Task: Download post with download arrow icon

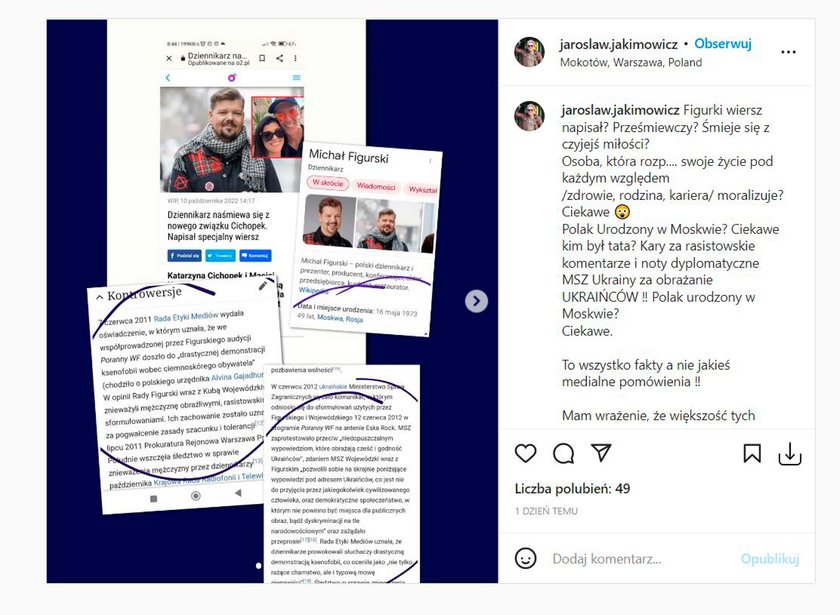Action: coord(790,454)
